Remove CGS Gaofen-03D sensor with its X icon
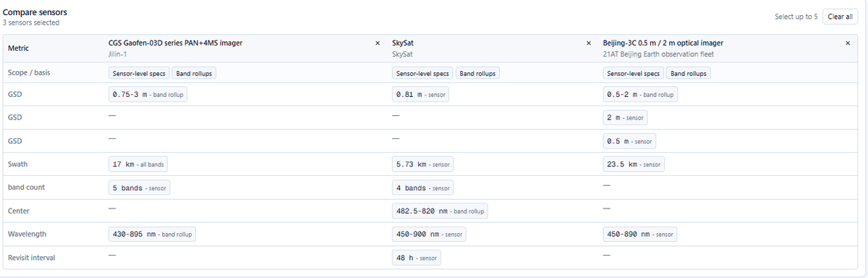The width and height of the screenshot is (868, 278). (x=378, y=43)
